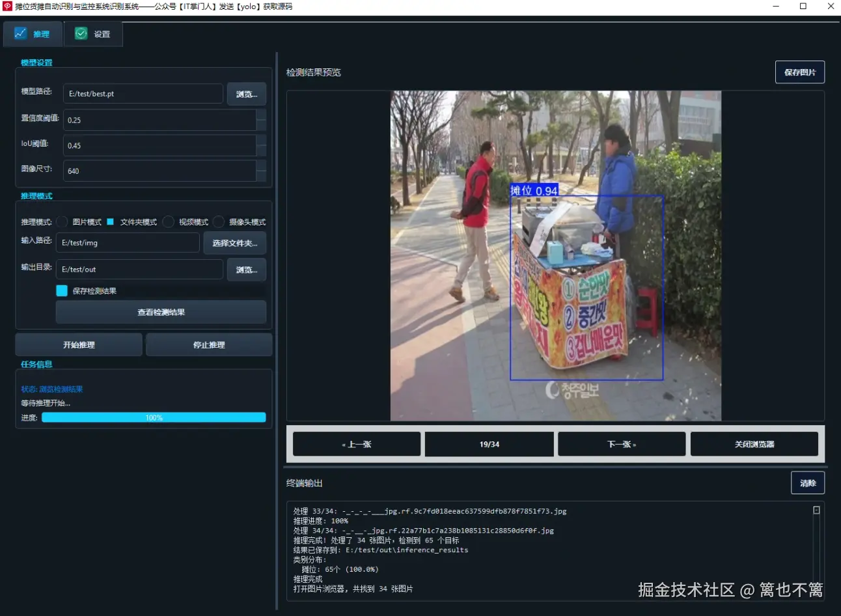
Task: Click 保存图片 to save the image
Action: tap(800, 72)
